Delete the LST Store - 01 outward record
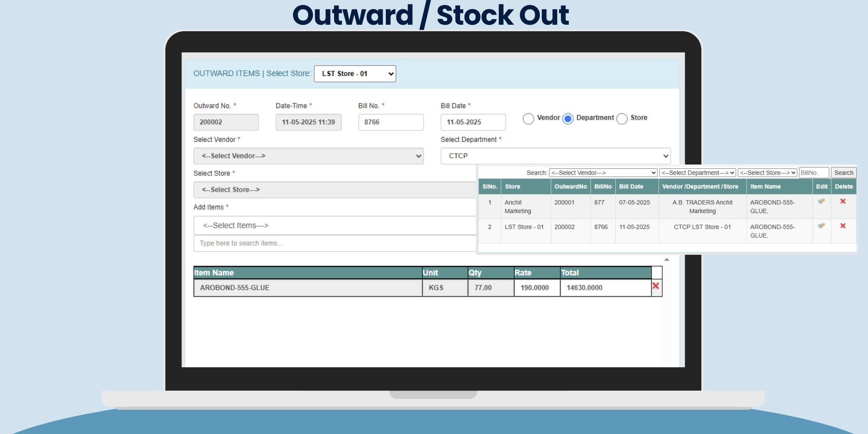Viewport: 868px width, 434px height. (x=843, y=226)
